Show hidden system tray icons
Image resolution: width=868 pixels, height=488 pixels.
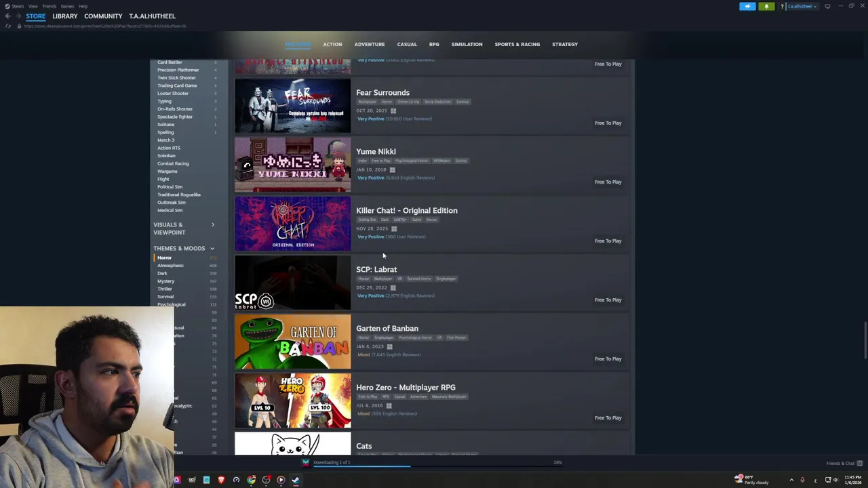(791, 481)
